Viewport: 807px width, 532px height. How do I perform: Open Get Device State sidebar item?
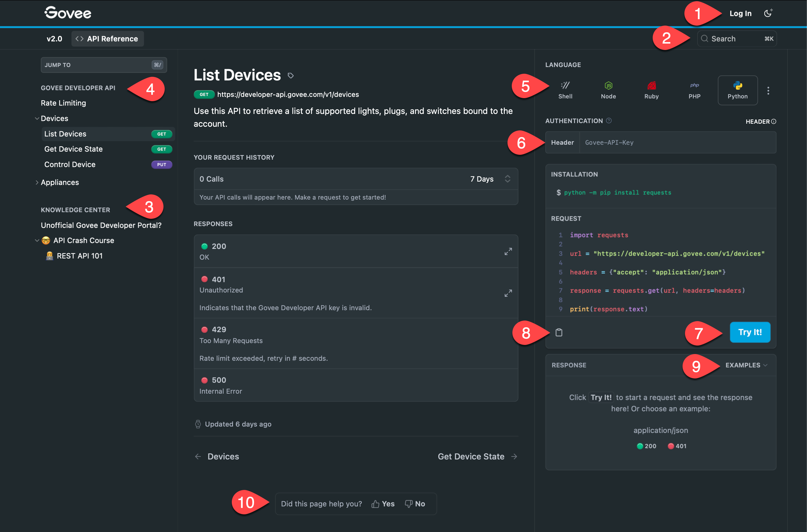(74, 149)
